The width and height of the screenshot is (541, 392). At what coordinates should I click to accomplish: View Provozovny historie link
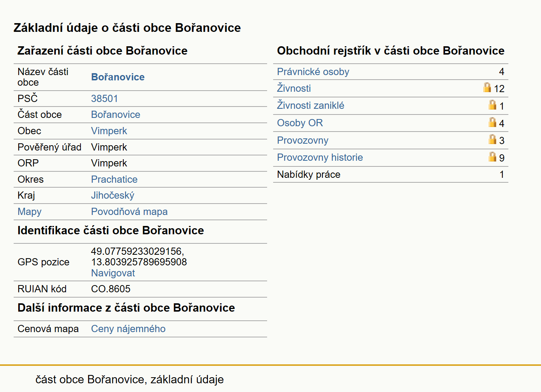pos(320,157)
